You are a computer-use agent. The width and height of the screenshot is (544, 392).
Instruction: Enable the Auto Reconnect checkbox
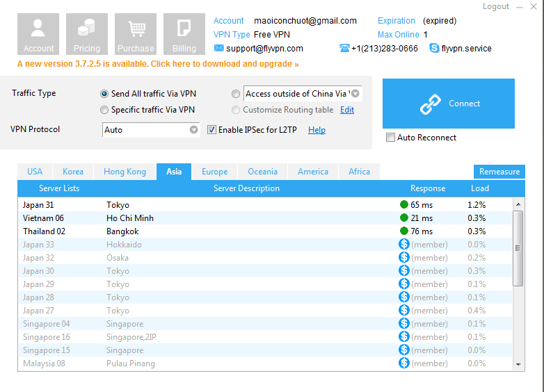coord(390,138)
